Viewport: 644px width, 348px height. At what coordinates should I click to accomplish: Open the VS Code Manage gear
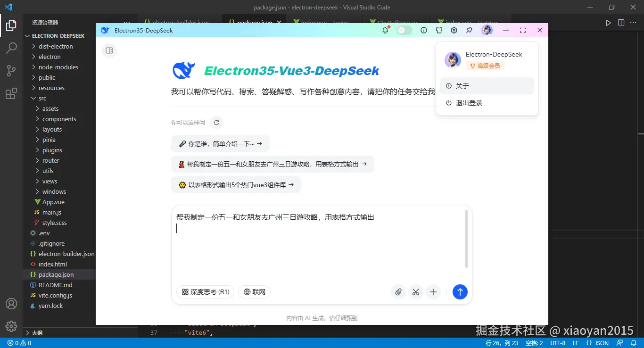tap(11, 326)
